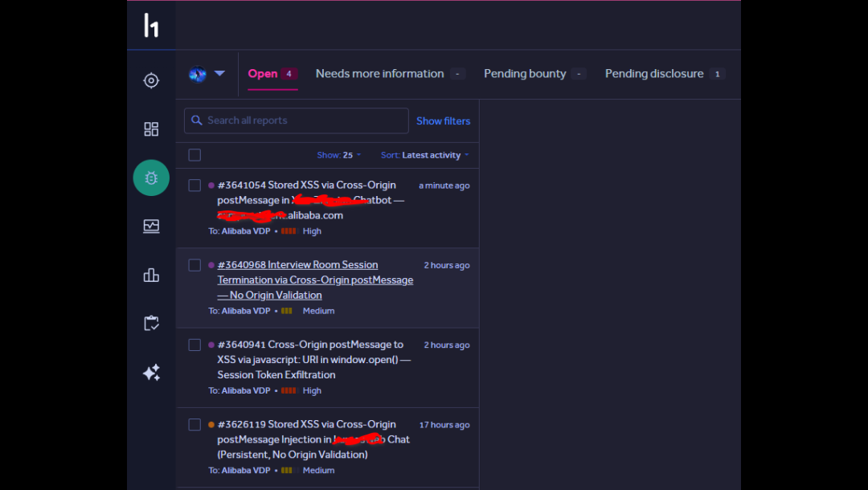Open report #3626119 Stored XSS title
This screenshot has width=868, height=490.
tap(313, 439)
